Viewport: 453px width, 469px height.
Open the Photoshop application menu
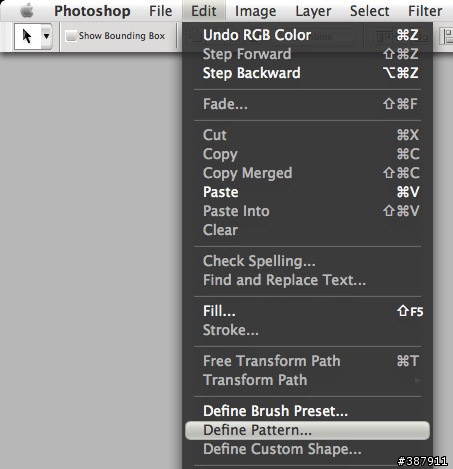92,11
